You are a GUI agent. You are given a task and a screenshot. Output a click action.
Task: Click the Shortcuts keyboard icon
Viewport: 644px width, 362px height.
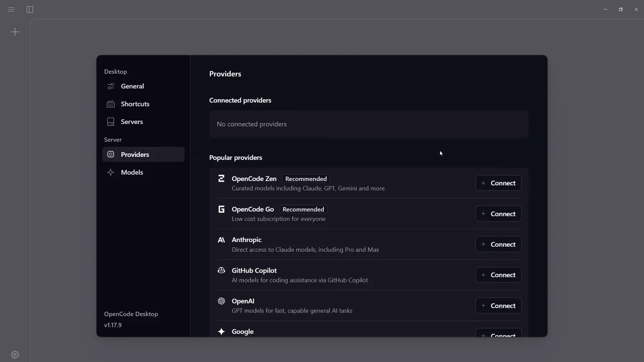click(x=111, y=104)
